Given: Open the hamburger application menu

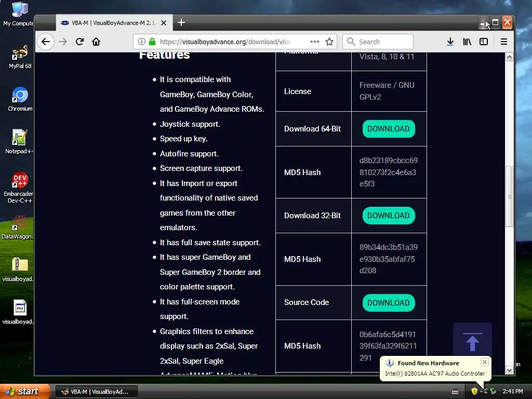Looking at the screenshot, I should point(504,42).
